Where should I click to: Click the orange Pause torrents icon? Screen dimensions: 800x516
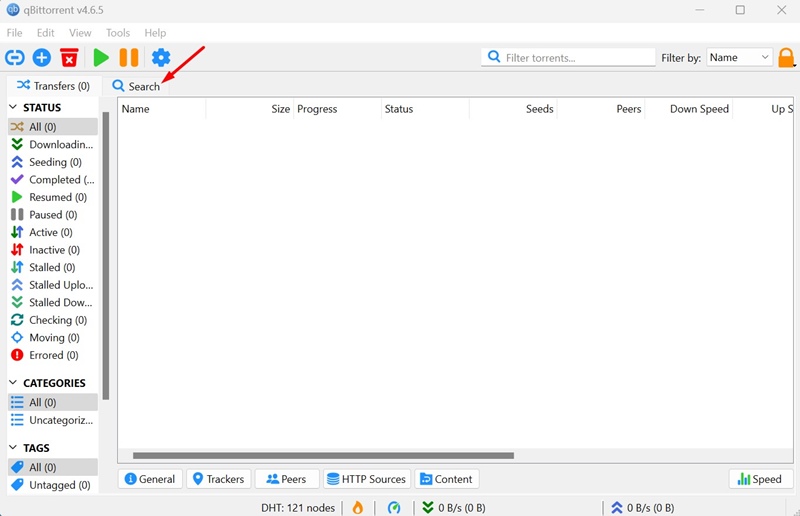coord(129,58)
